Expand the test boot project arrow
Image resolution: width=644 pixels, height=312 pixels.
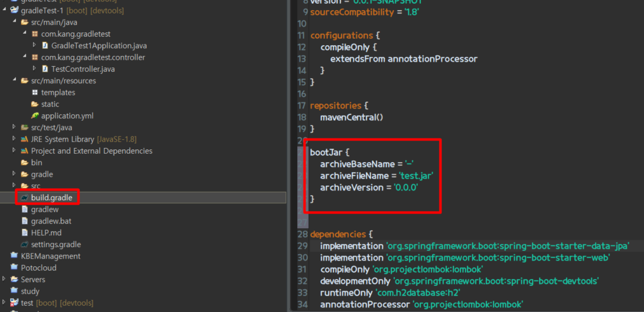(x=4, y=303)
